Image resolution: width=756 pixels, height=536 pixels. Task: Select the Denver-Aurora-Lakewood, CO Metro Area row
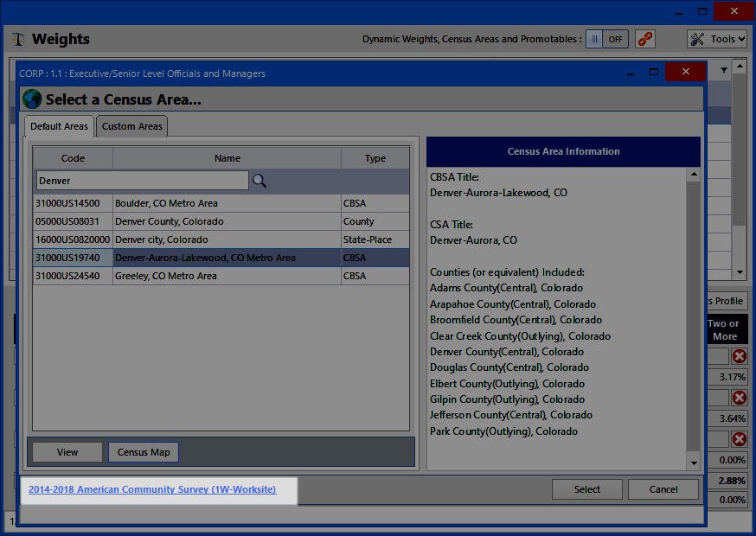pyautogui.click(x=221, y=258)
